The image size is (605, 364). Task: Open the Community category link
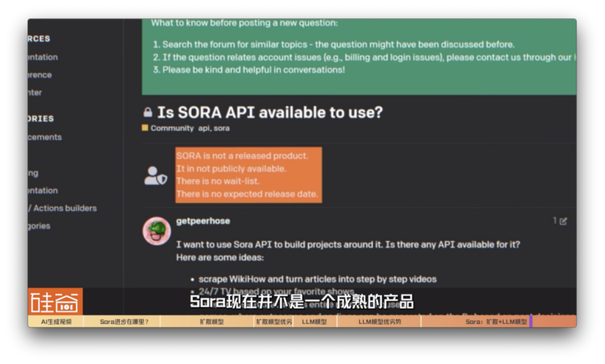(x=172, y=128)
